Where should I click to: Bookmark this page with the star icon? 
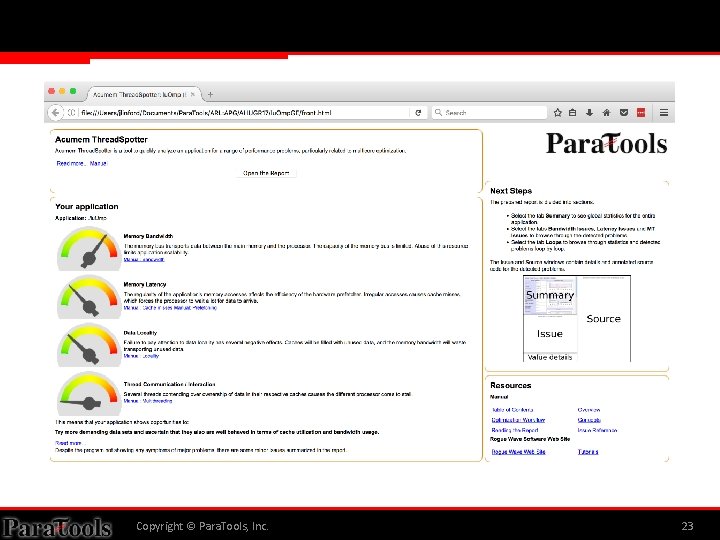pyautogui.click(x=557, y=112)
